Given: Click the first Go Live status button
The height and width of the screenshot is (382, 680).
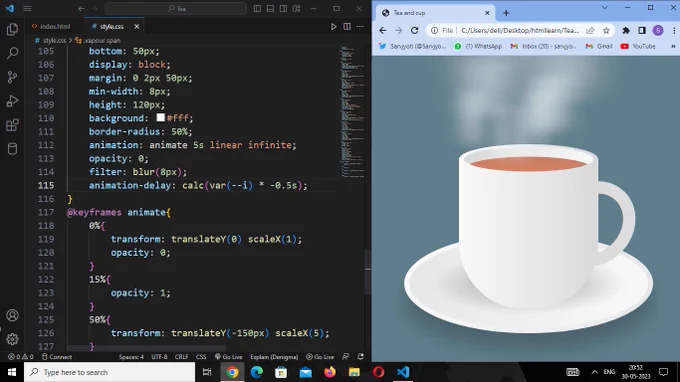Looking at the screenshot, I should (229, 357).
